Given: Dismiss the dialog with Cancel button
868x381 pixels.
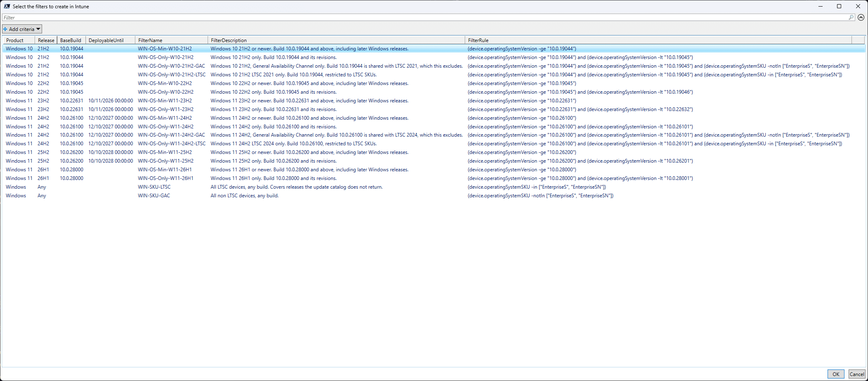Looking at the screenshot, I should pyautogui.click(x=856, y=374).
